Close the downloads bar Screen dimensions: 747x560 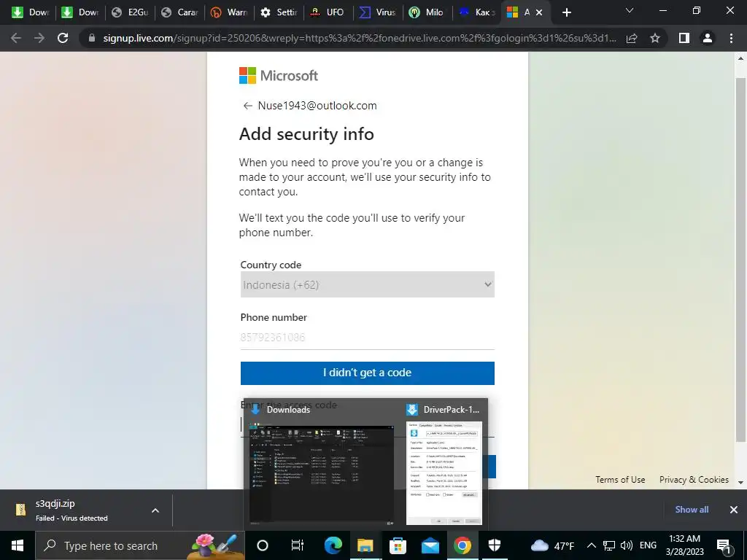coord(734,510)
